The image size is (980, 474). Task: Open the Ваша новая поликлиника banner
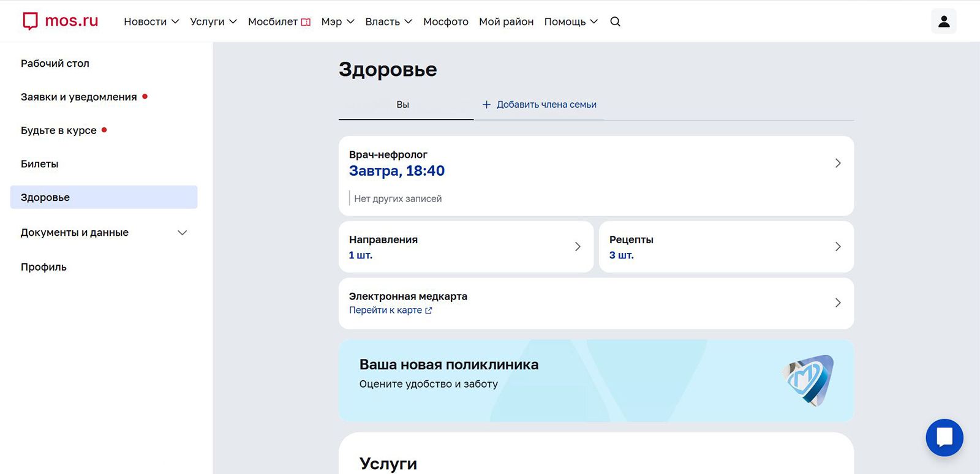tap(596, 380)
